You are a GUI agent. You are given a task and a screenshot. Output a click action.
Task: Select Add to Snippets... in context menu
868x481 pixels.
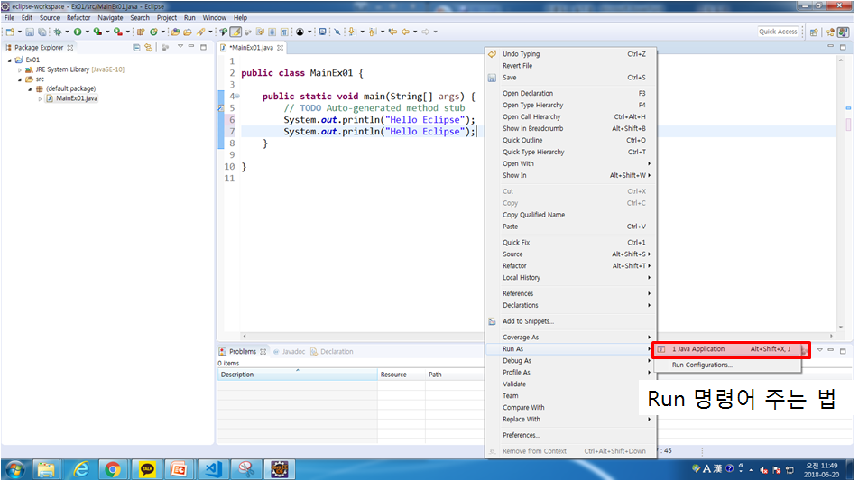point(571,321)
